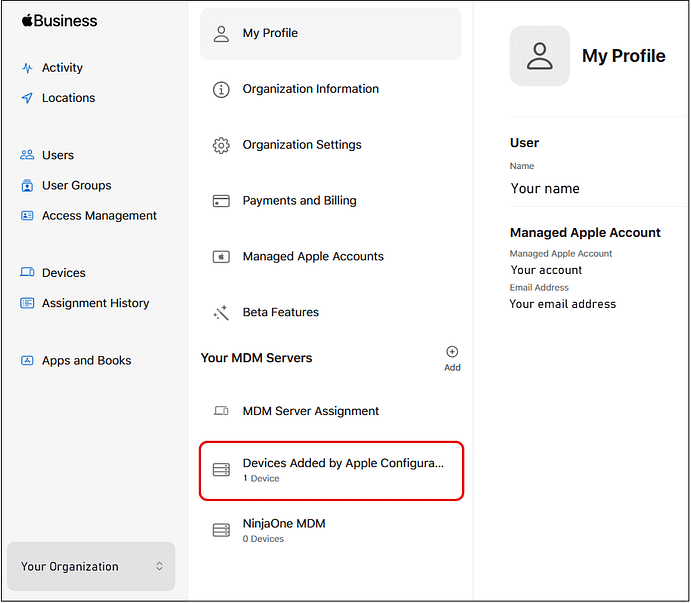The height and width of the screenshot is (603, 691).
Task: Select the NinjaOne MDM server
Action: 283,529
